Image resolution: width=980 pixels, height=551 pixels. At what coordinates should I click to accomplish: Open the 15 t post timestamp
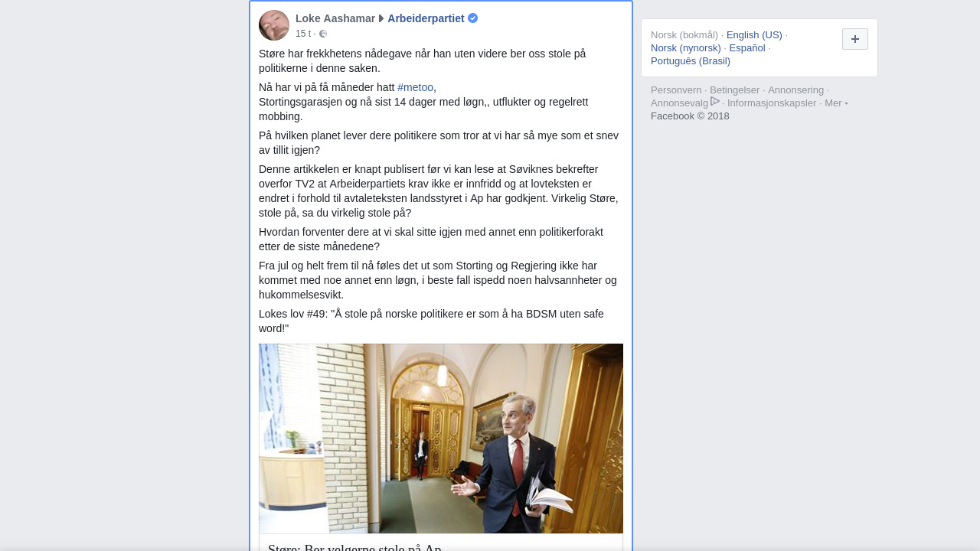pyautogui.click(x=303, y=34)
